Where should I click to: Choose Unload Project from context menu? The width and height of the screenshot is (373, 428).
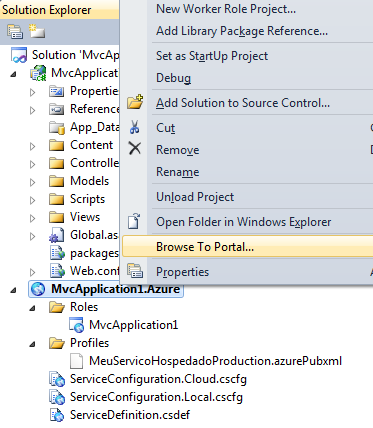click(195, 197)
